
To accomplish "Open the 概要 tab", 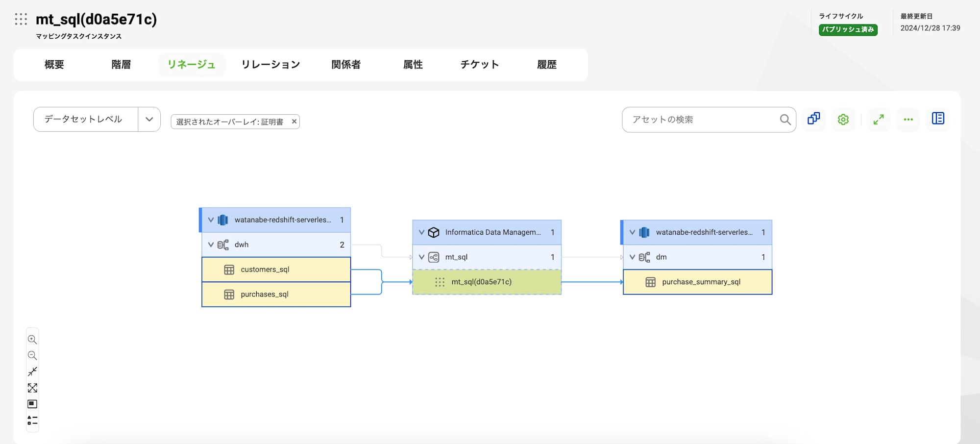I will point(54,65).
